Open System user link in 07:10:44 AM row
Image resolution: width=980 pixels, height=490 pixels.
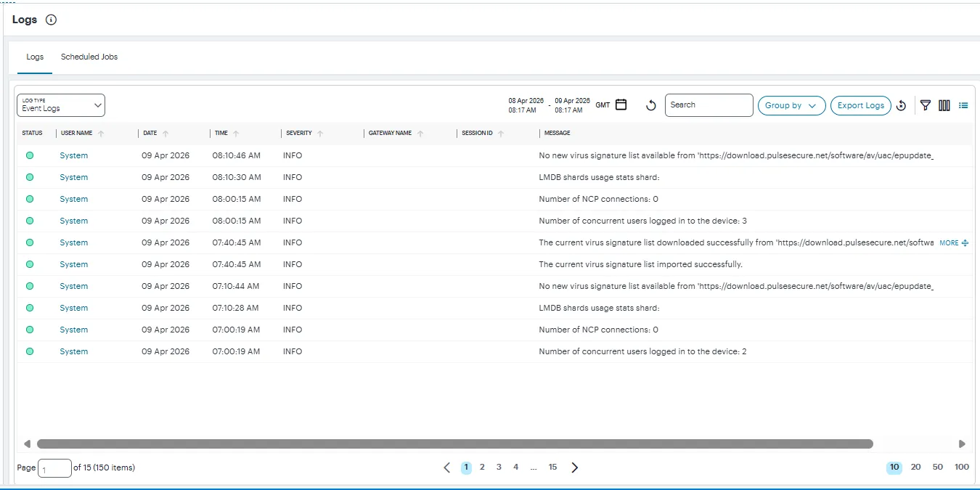coord(74,286)
